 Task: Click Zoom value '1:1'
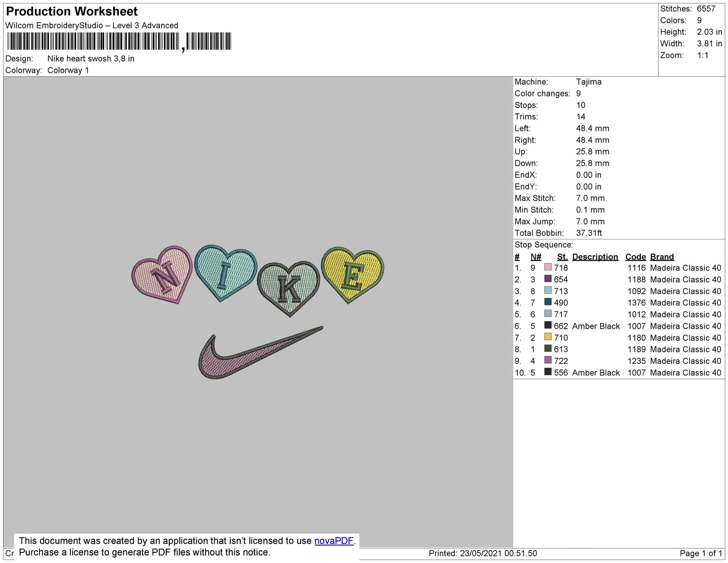703,55
